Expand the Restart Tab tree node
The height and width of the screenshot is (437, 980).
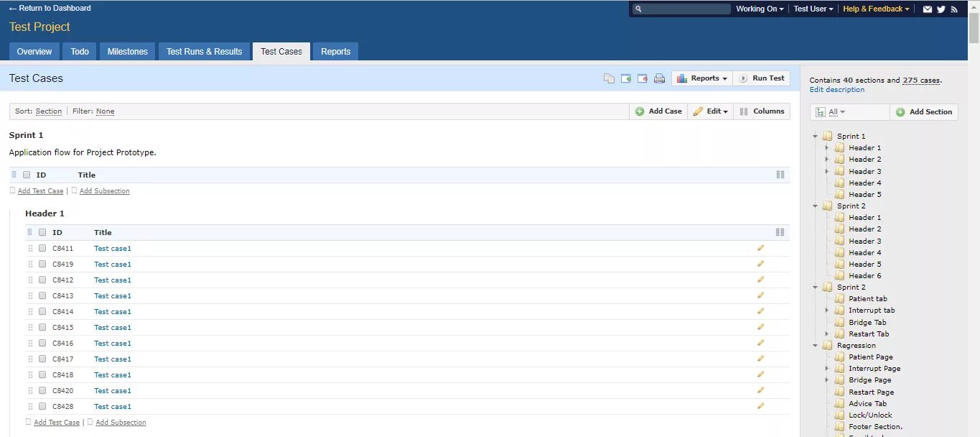(827, 333)
